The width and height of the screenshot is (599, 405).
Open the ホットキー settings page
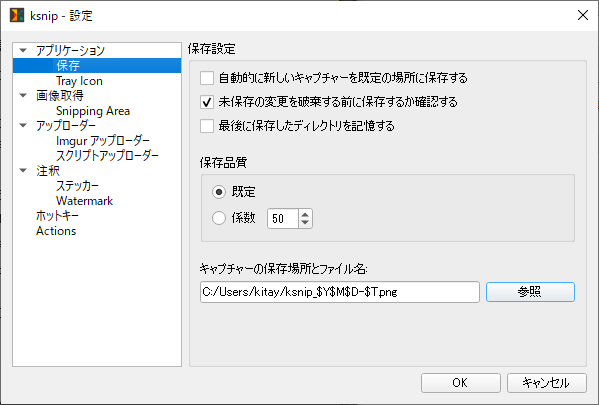click(x=57, y=215)
